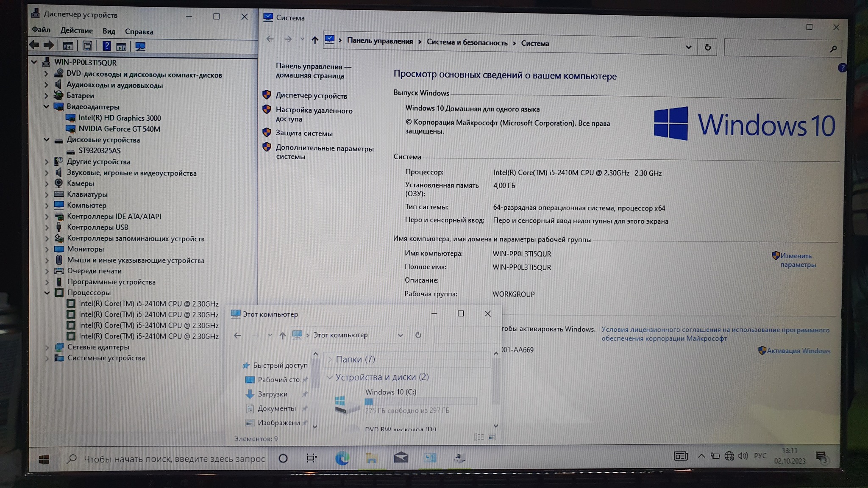This screenshot has width=868, height=488.
Task: Click the taskbar search input field
Action: point(174,458)
